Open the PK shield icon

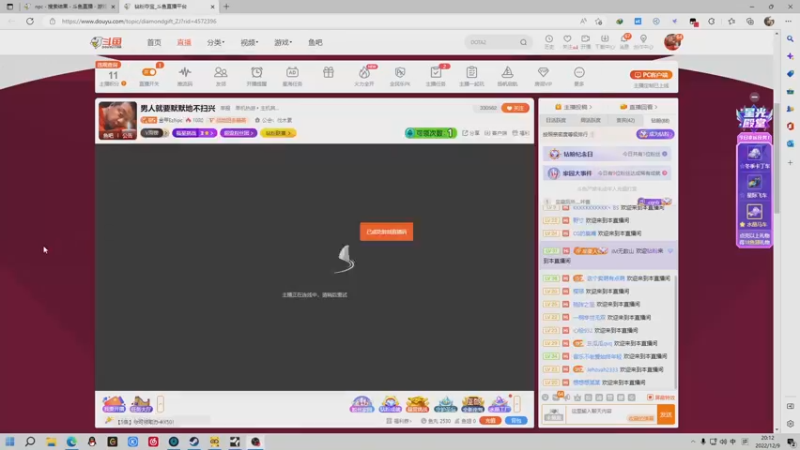(x=400, y=72)
